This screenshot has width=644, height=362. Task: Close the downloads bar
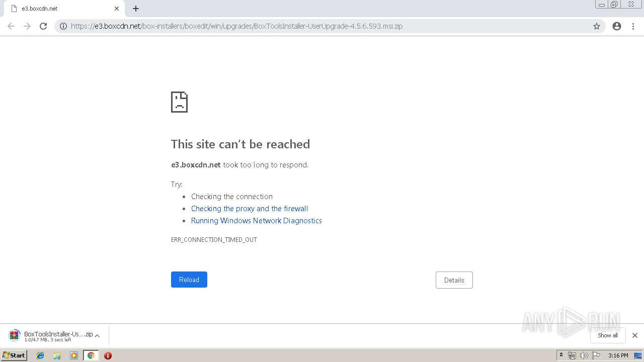pyautogui.click(x=635, y=335)
